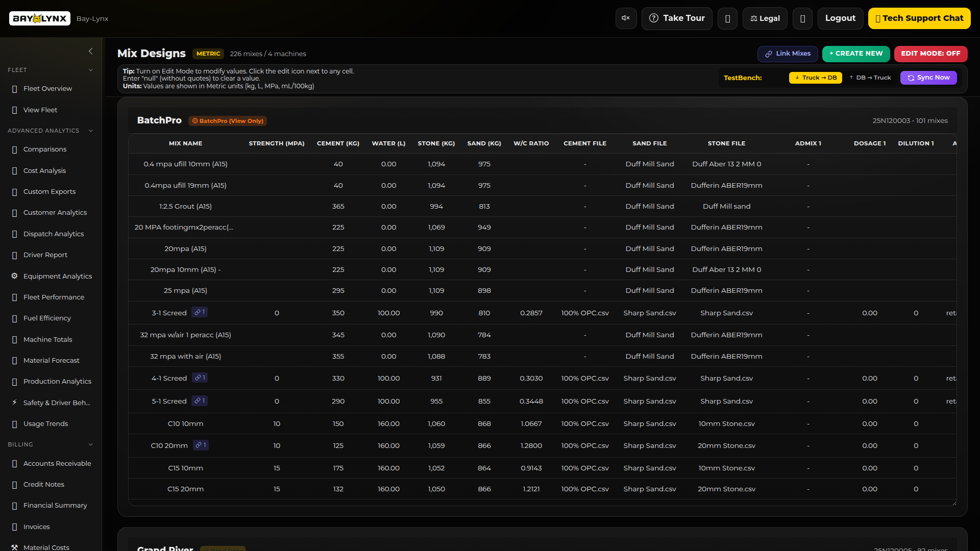The image size is (980, 551).
Task: Open Tech Support Chat
Action: coord(919,18)
